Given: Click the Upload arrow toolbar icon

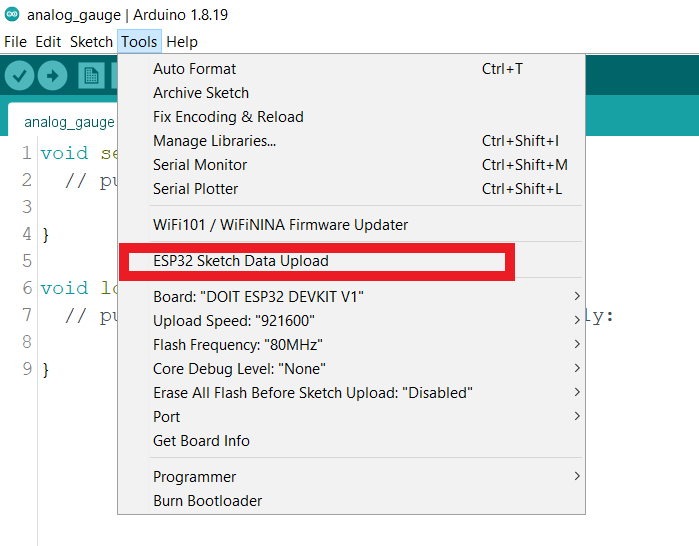Looking at the screenshot, I should pyautogui.click(x=52, y=75).
